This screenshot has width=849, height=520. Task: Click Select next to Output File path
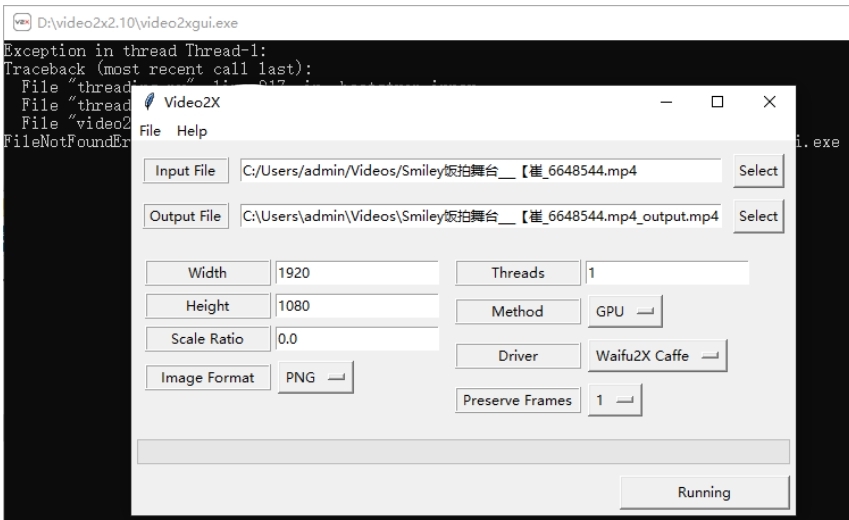point(758,216)
